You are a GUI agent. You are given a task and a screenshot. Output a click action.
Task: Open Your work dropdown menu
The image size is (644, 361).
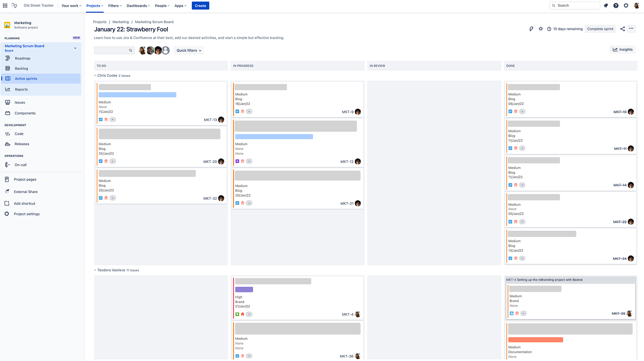click(71, 6)
